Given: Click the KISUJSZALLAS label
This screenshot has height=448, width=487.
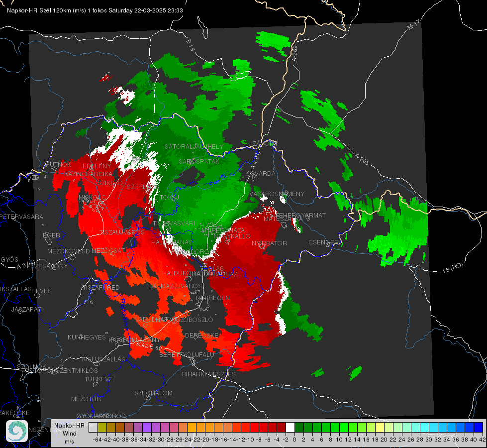Looking at the screenshot, I should [103, 359].
